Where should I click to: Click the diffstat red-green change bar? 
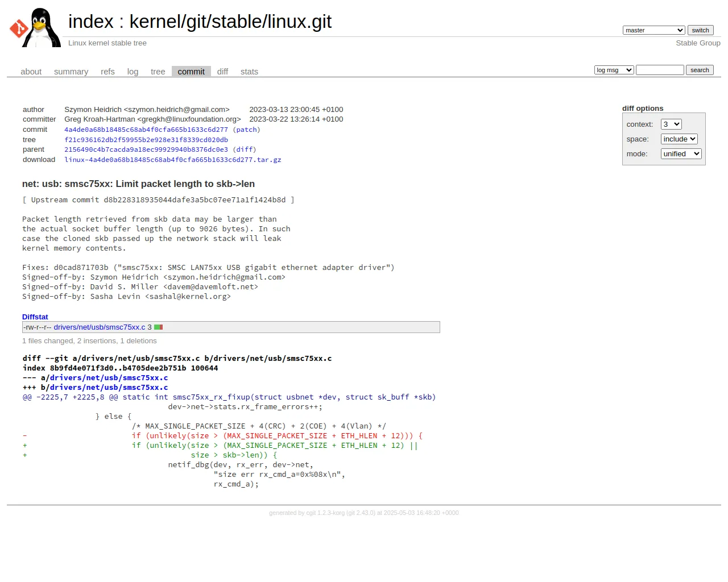pyautogui.click(x=159, y=327)
